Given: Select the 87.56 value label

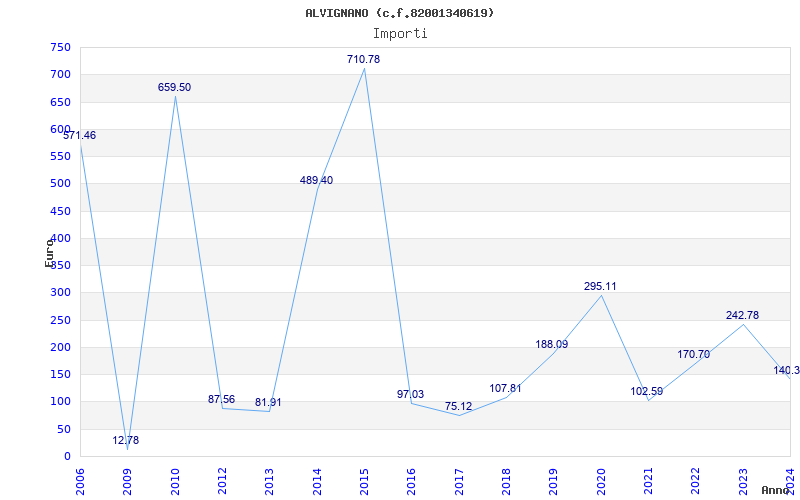Looking at the screenshot, I should (x=221, y=399).
